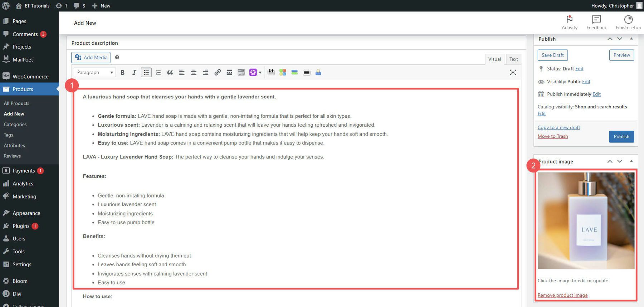
Task: Enter distraction-free fullscreen editor mode
Action: tap(513, 72)
